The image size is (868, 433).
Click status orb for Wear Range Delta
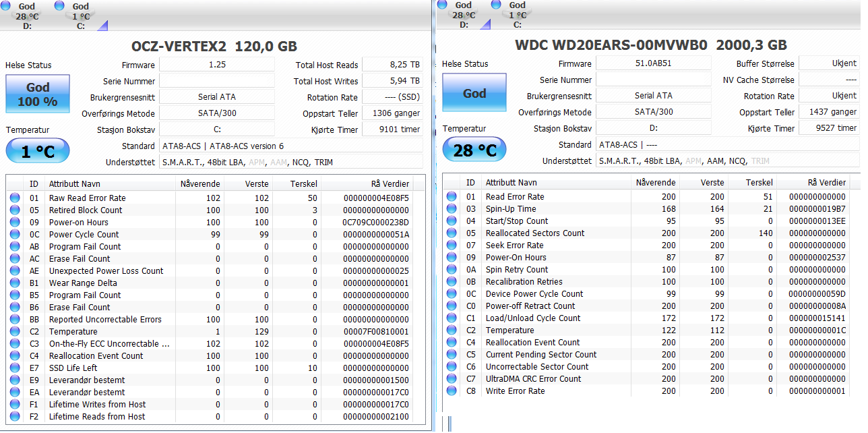click(15, 283)
